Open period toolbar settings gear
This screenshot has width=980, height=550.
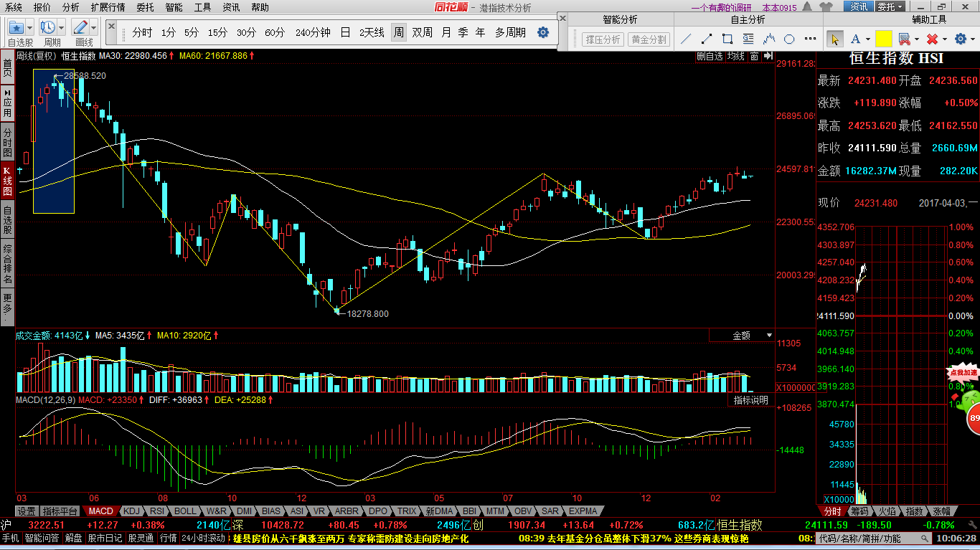[543, 33]
